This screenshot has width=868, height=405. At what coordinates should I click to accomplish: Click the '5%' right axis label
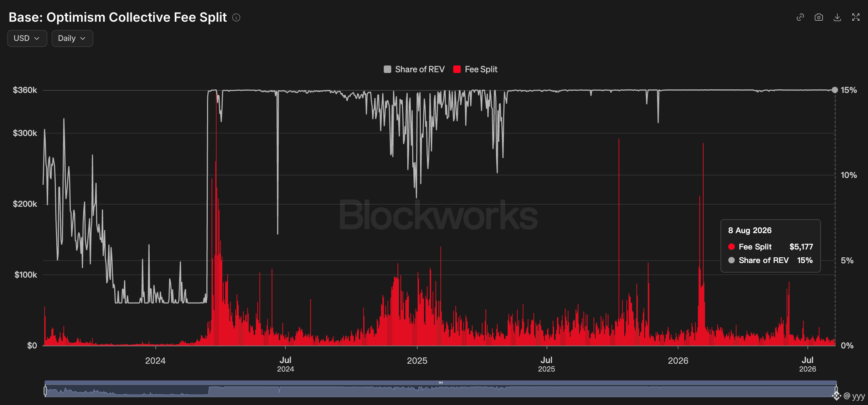(847, 261)
